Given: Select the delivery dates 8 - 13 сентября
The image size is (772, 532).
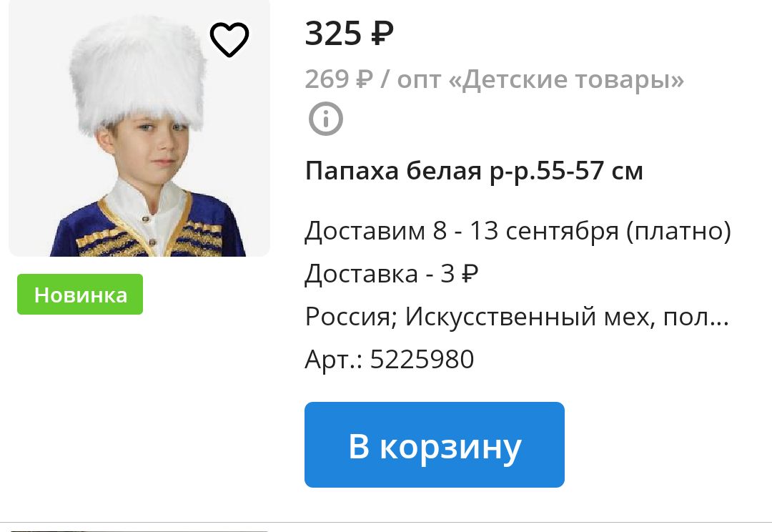Looking at the screenshot, I should click(526, 231).
